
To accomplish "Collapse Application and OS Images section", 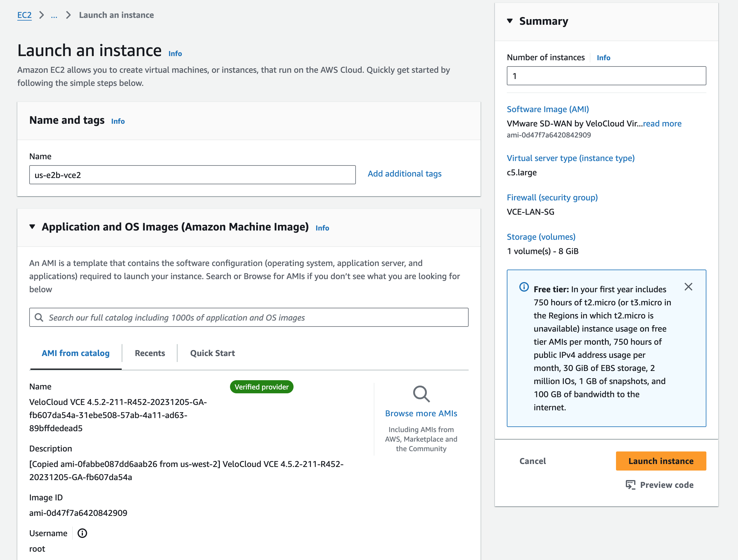I will point(32,227).
